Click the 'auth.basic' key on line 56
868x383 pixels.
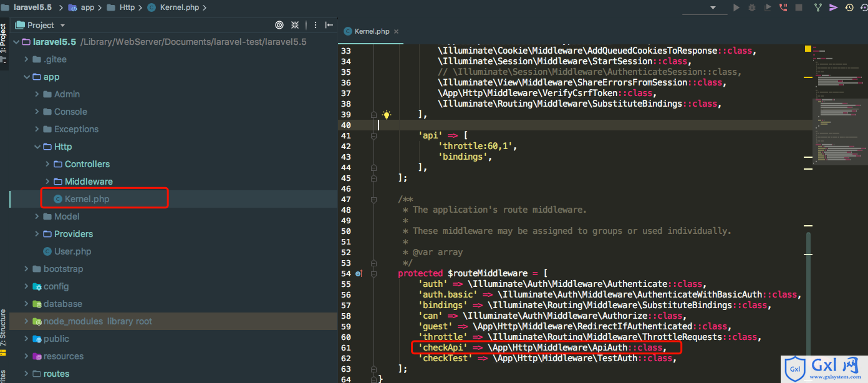click(x=448, y=294)
